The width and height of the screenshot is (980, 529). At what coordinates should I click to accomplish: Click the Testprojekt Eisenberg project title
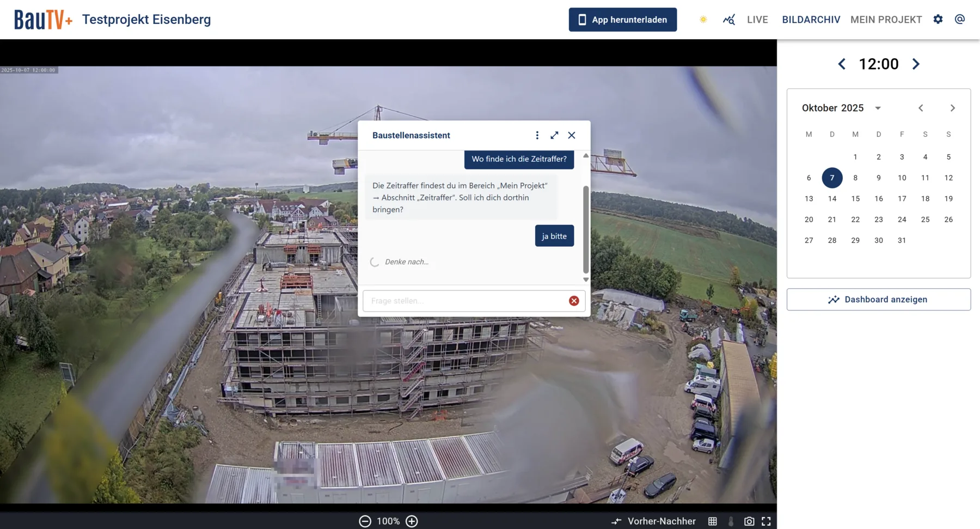[146, 20]
